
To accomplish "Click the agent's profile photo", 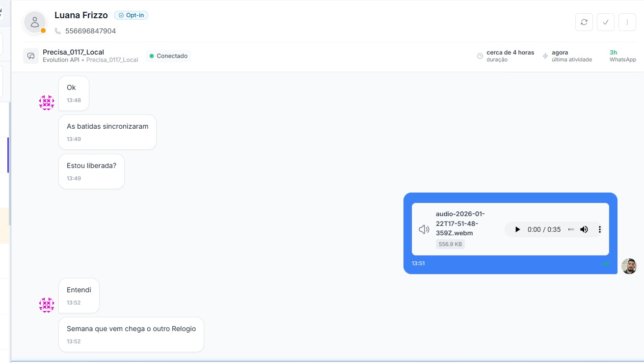I will pyautogui.click(x=629, y=266).
